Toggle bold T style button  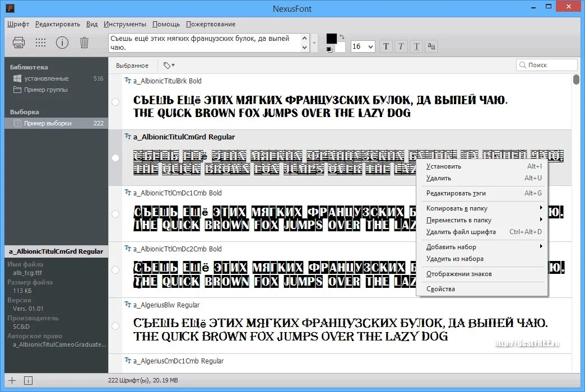click(x=386, y=46)
